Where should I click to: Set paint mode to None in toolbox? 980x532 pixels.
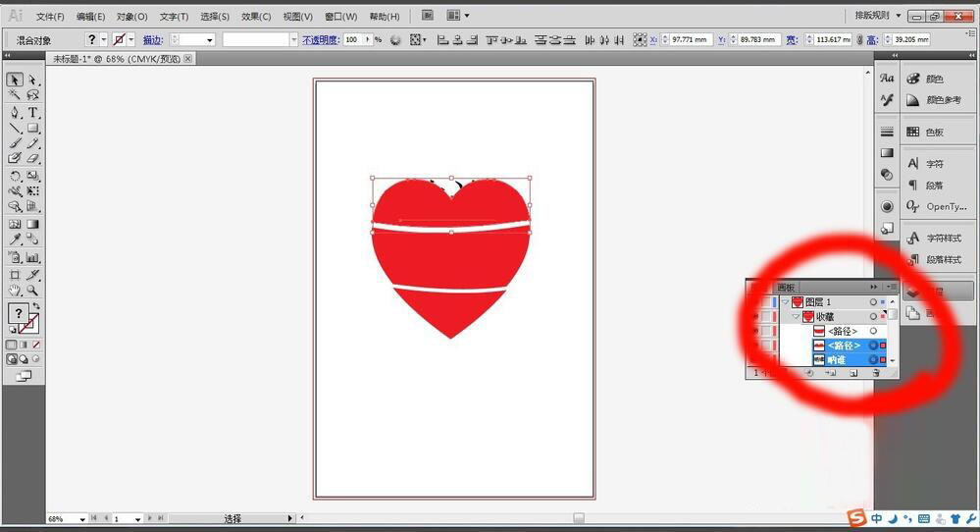point(36,345)
